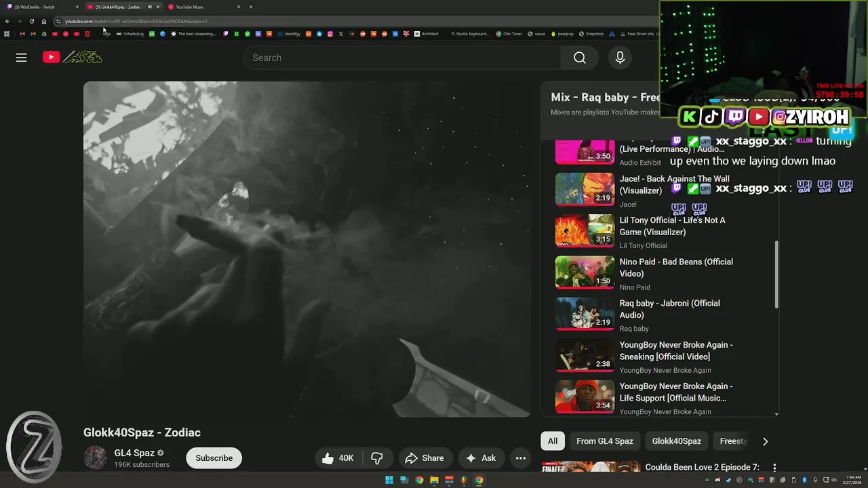Click the title 'Nino Paid - Bad Beans (Official Video)'
The height and width of the screenshot is (488, 868).
(x=676, y=268)
